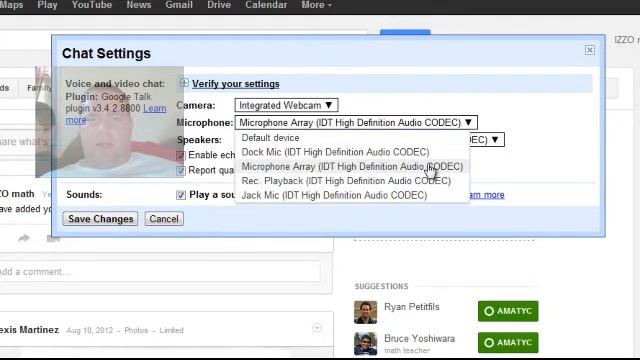This screenshot has width=640, height=360.
Task: Open plugin Learn more link
Action: (116, 114)
